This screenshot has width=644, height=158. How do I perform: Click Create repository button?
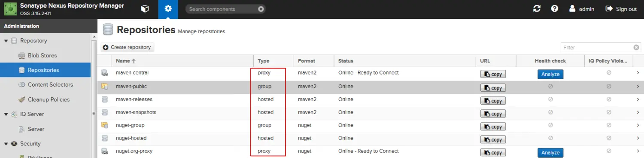tap(127, 47)
